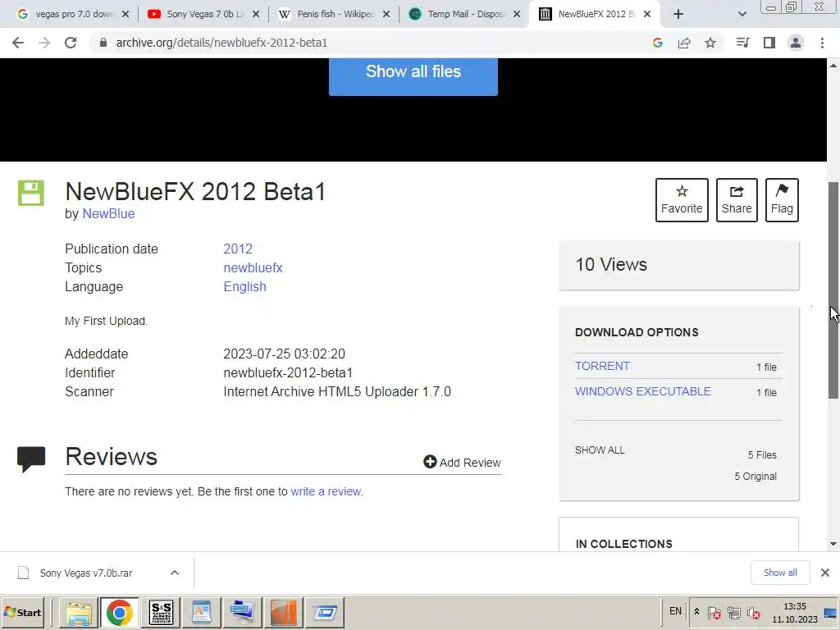Click the EN language indicator

click(676, 611)
